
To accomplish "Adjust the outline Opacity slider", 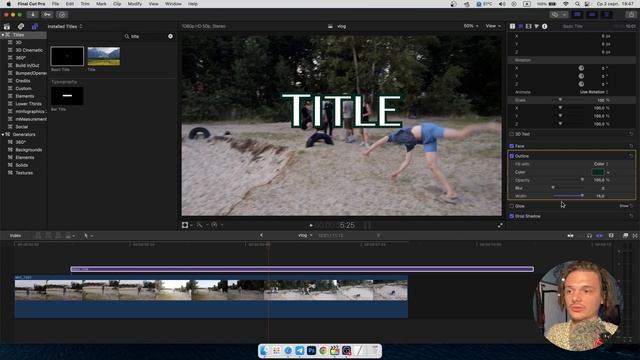I will click(568, 180).
